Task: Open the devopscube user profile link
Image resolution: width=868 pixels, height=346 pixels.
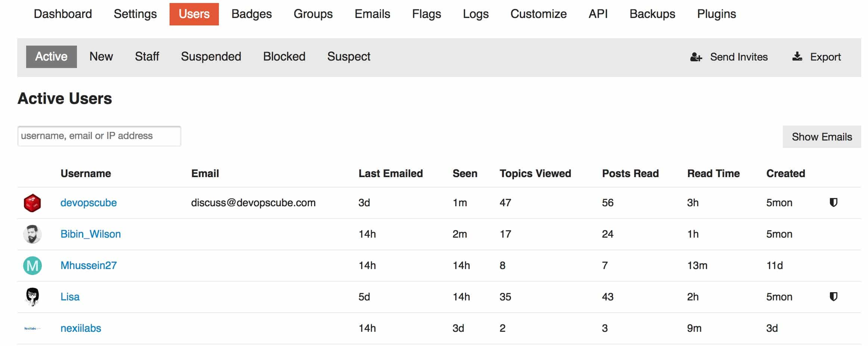Action: (x=89, y=203)
